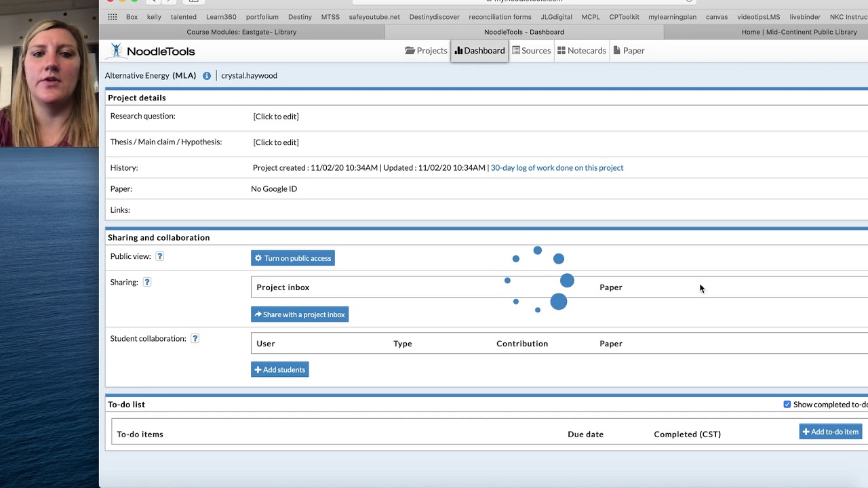Viewport: 868px width, 488px height.
Task: Click the Student collaboration help icon
Action: pyautogui.click(x=195, y=338)
